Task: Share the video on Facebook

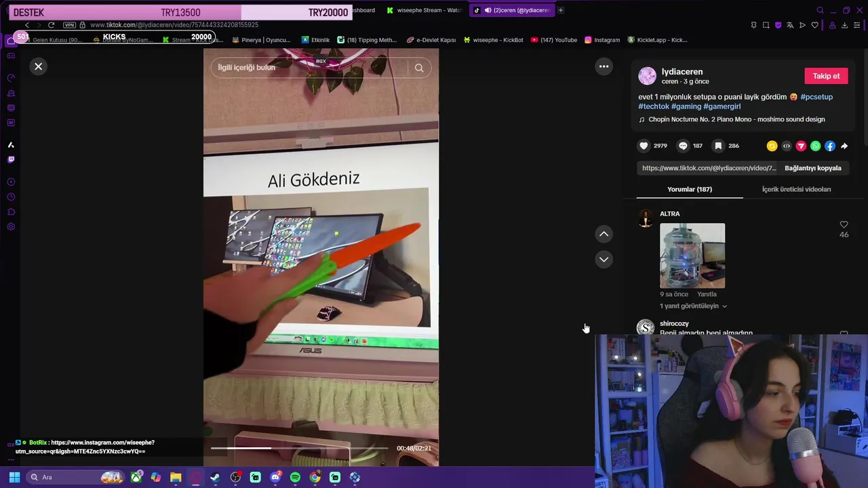Action: click(830, 146)
